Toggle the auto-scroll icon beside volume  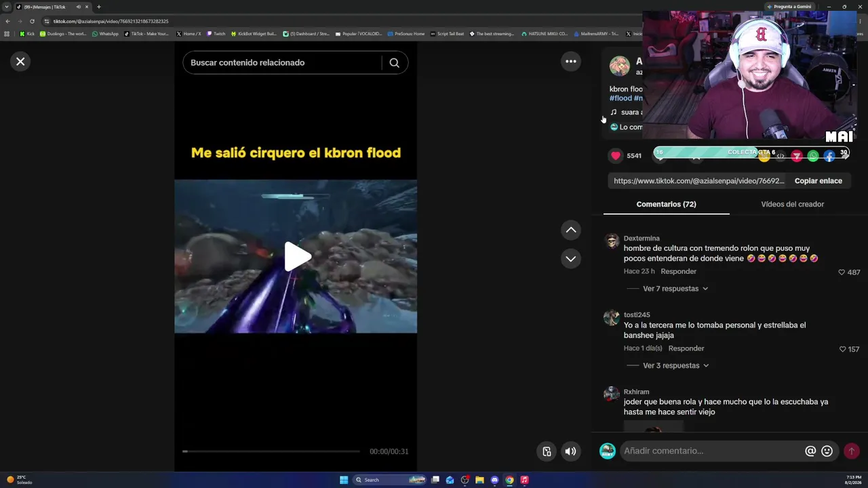coord(547,451)
